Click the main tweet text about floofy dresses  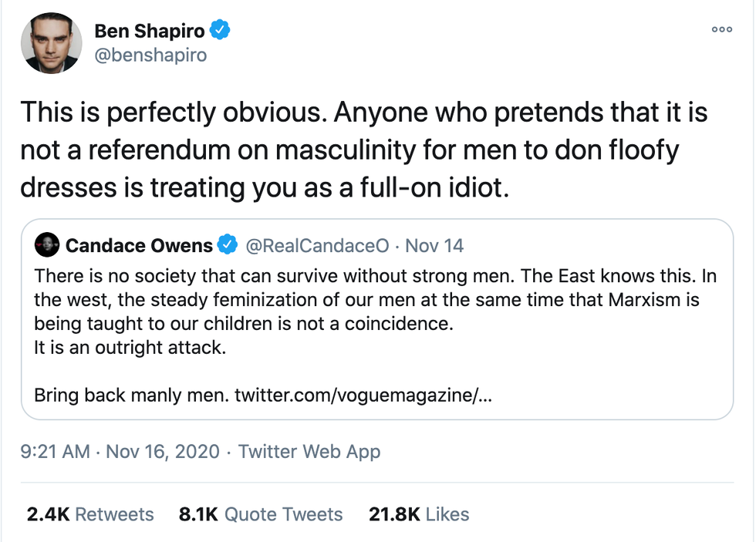tap(363, 150)
